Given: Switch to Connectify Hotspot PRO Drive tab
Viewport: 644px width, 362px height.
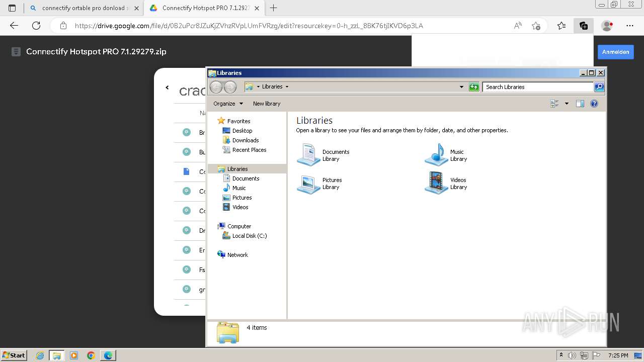Looking at the screenshot, I should coord(204,8).
